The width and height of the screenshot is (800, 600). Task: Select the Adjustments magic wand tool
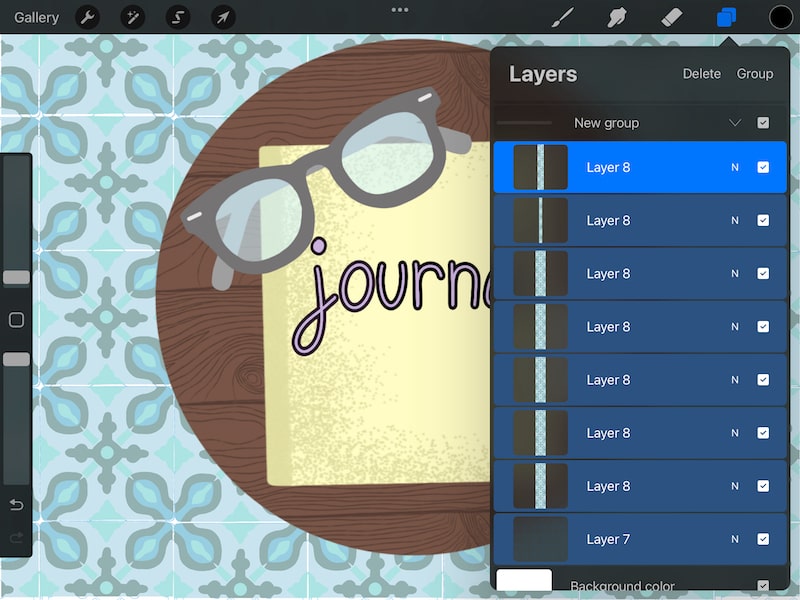(133, 17)
